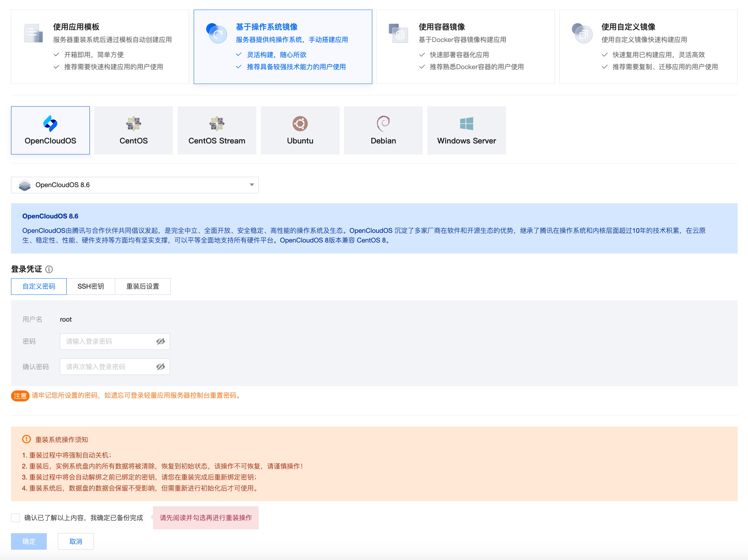This screenshot has height=560, width=748.
Task: Click the root username value
Action: [66, 320]
